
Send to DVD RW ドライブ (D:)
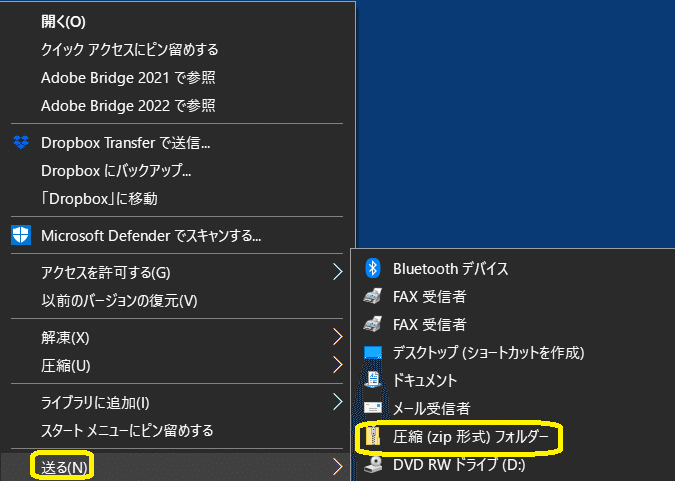[459, 465]
